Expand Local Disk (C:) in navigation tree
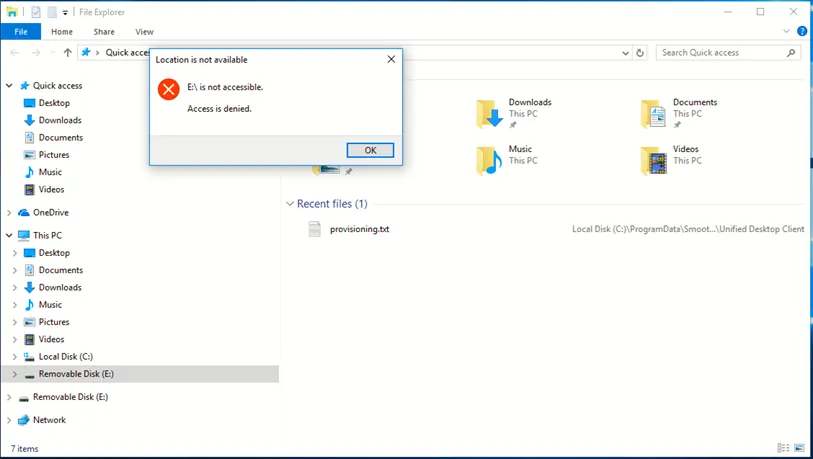Screen dimensions: 813x459 click(x=15, y=357)
